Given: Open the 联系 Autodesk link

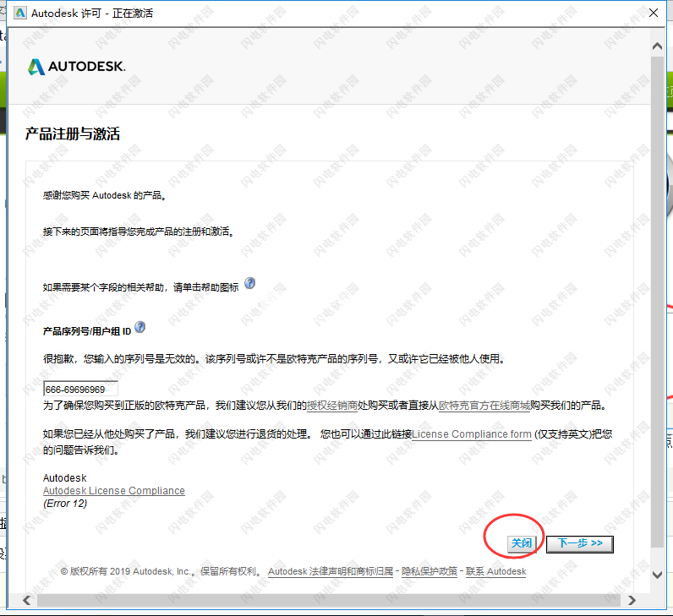Looking at the screenshot, I should (495, 571).
